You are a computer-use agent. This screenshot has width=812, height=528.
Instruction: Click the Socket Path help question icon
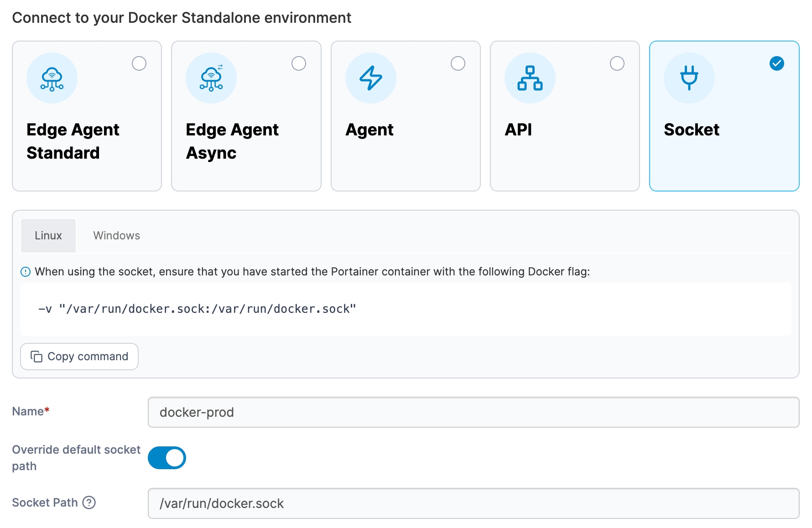tap(89, 502)
